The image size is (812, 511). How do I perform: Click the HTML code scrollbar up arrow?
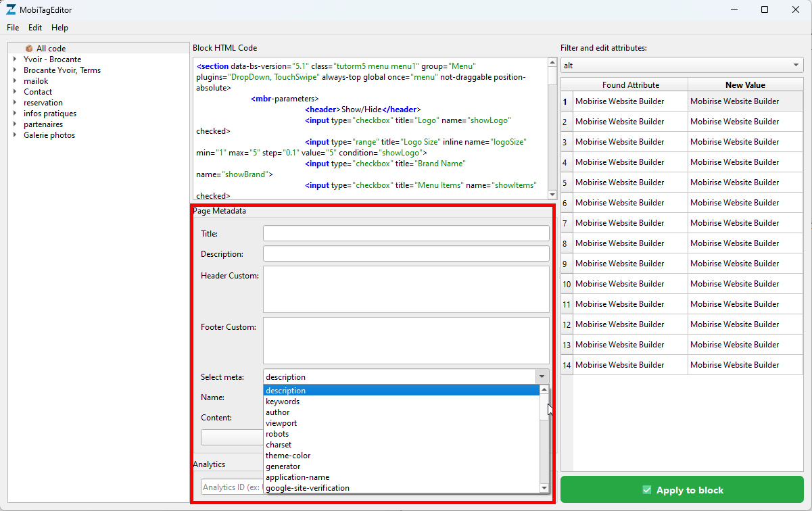click(552, 62)
